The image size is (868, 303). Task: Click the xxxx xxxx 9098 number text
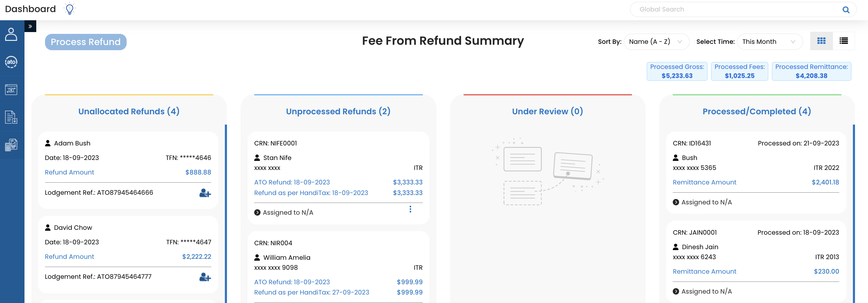click(276, 268)
